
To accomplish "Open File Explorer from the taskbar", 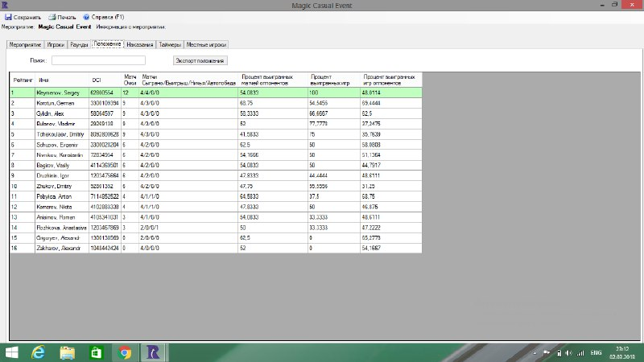I will click(68, 352).
